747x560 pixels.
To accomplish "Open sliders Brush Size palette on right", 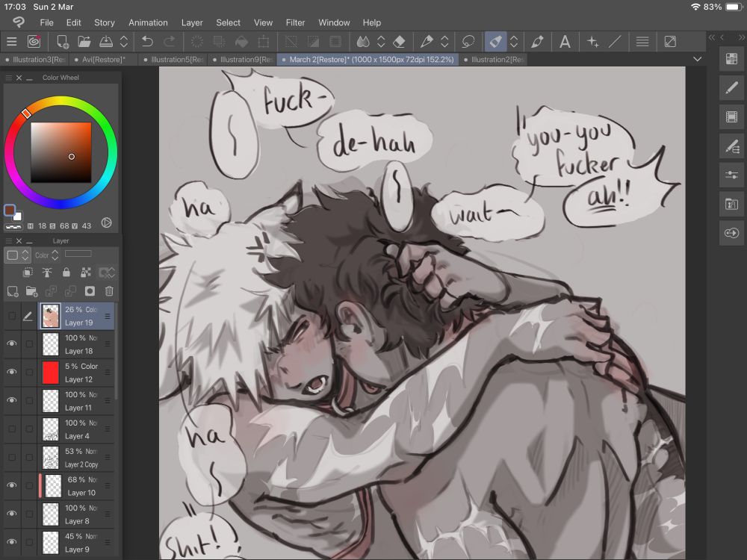I will (x=732, y=175).
